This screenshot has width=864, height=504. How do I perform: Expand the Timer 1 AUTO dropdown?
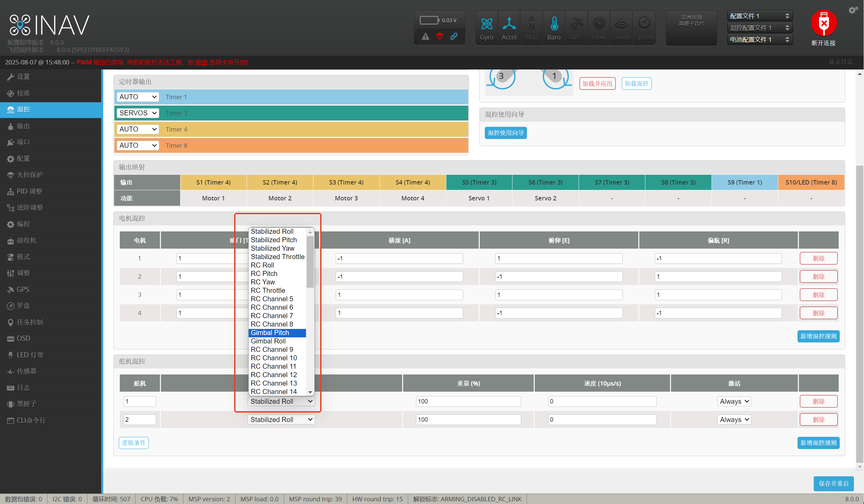tap(138, 97)
